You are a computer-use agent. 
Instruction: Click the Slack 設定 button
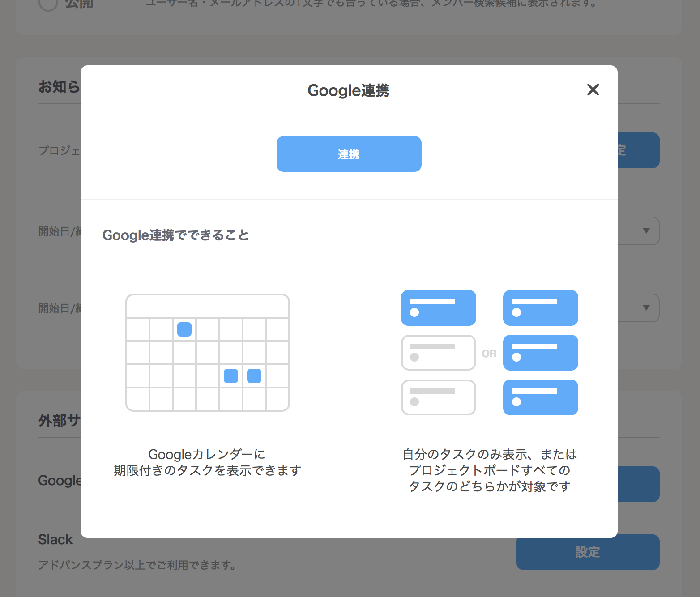click(x=588, y=552)
